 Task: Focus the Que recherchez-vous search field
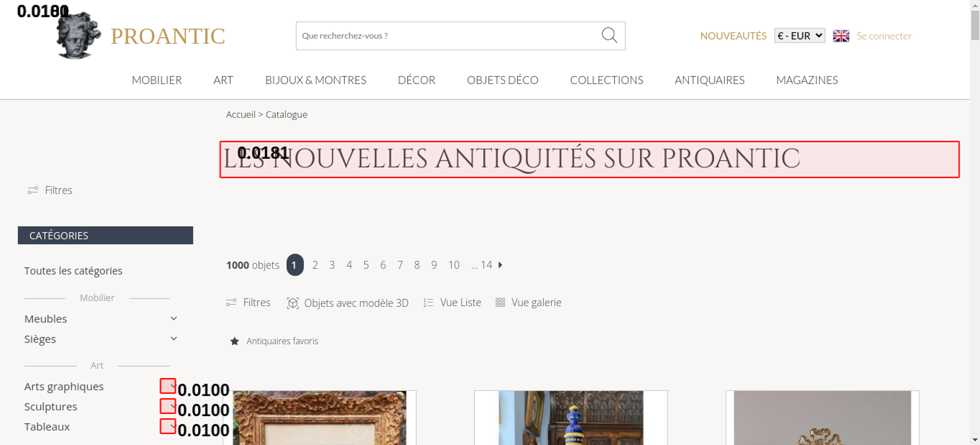point(448,36)
